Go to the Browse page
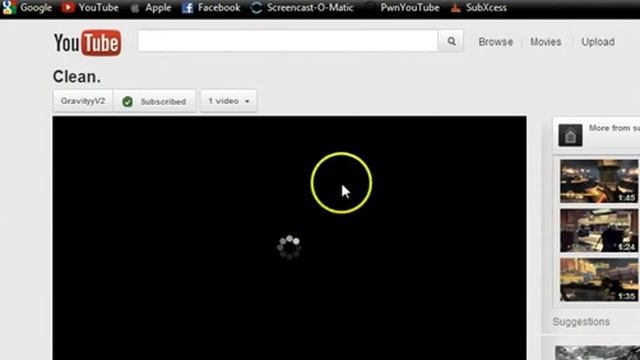Screen dimensions: 640x360 pyautogui.click(x=496, y=42)
